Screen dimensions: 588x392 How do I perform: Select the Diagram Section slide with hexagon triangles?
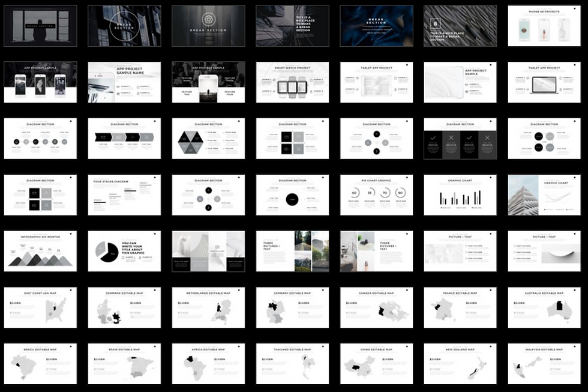(x=209, y=139)
